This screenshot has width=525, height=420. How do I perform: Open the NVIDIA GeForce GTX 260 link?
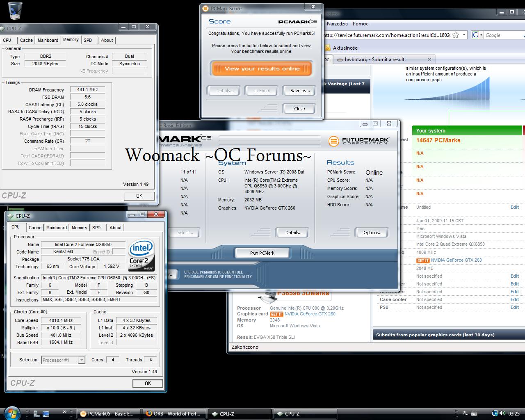pos(457,260)
